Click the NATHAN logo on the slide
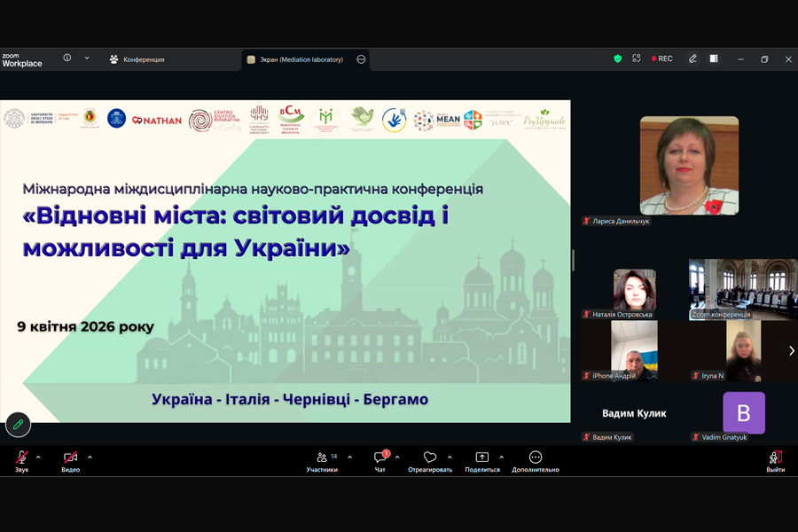 (x=157, y=121)
